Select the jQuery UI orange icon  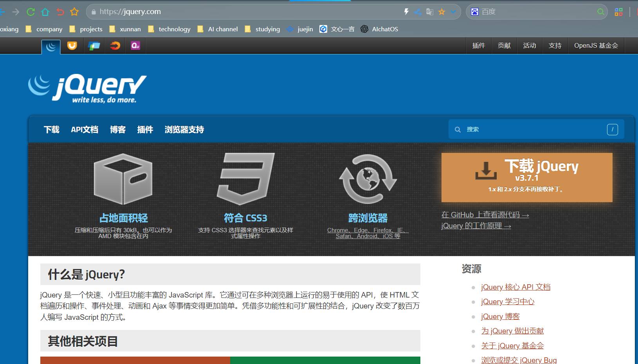[x=72, y=46]
